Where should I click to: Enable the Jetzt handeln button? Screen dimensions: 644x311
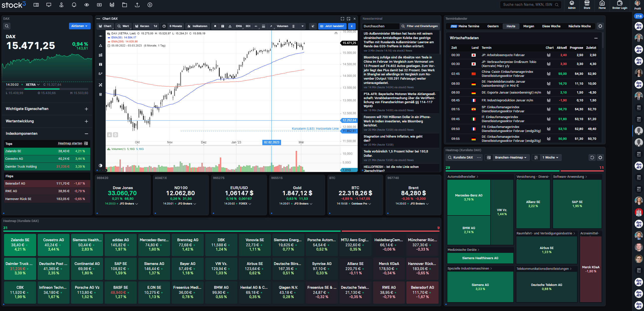point(332,26)
